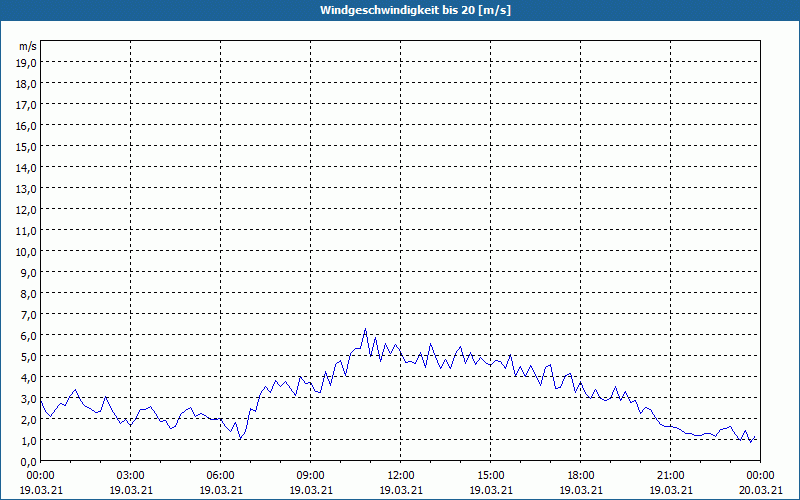
Task: Click the "15:00" x-axis time label
Action: [x=490, y=476]
